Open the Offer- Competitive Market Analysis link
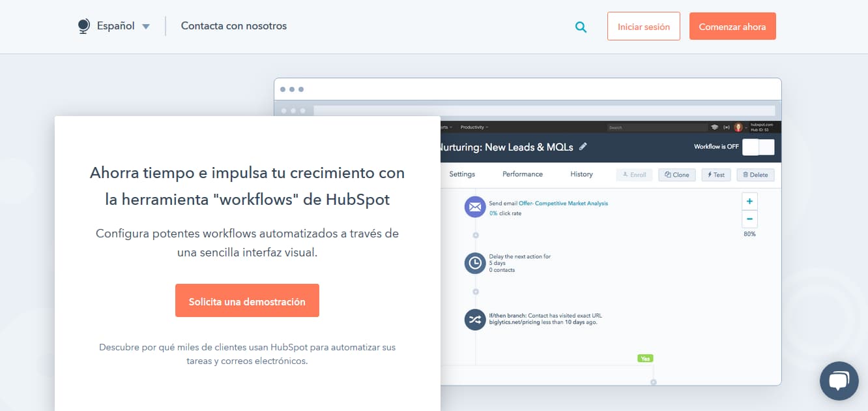 pyautogui.click(x=564, y=203)
